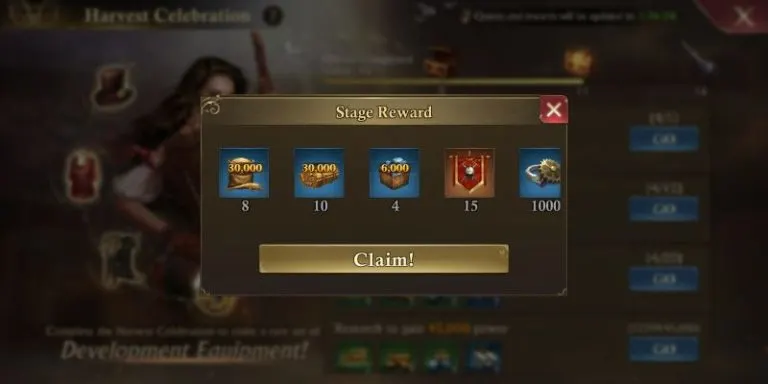Select blue research reward thumbnail below Research

(483, 356)
